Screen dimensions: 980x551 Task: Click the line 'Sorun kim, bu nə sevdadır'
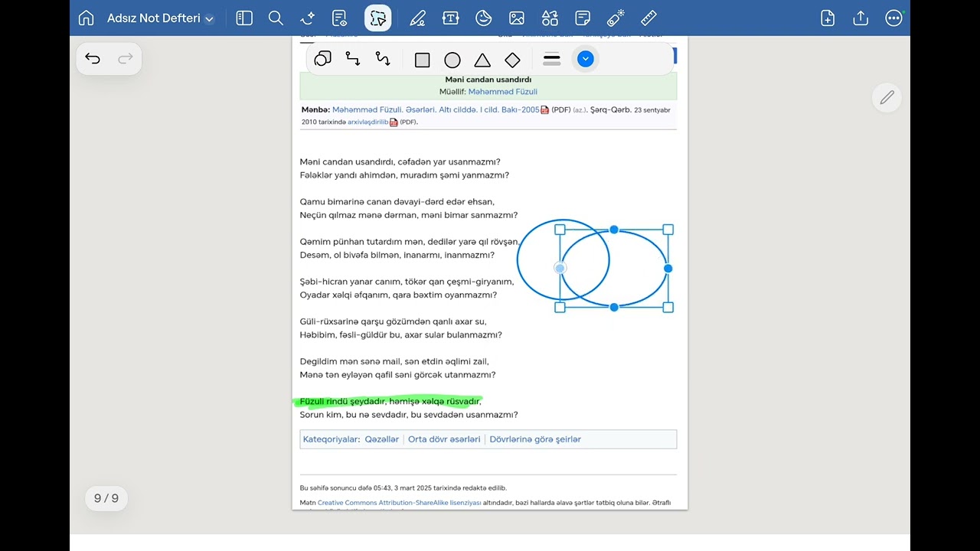point(409,415)
